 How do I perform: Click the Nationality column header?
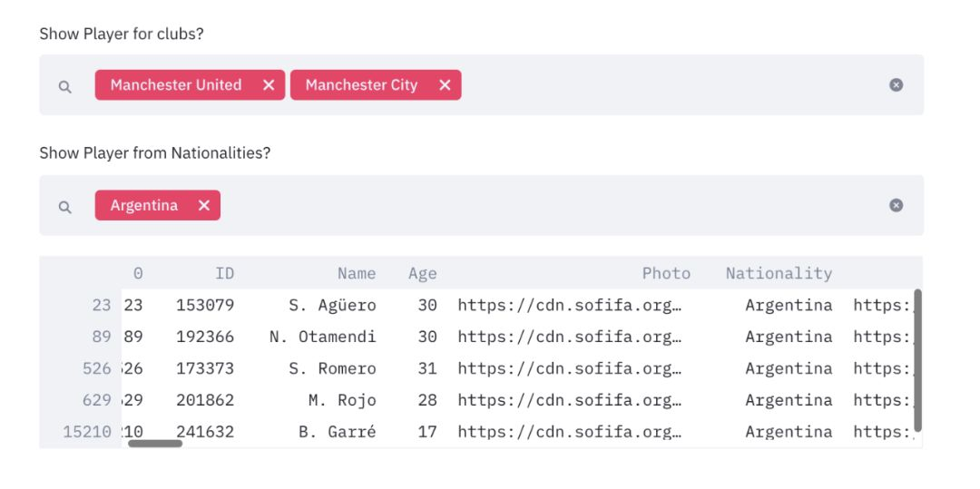(x=778, y=273)
